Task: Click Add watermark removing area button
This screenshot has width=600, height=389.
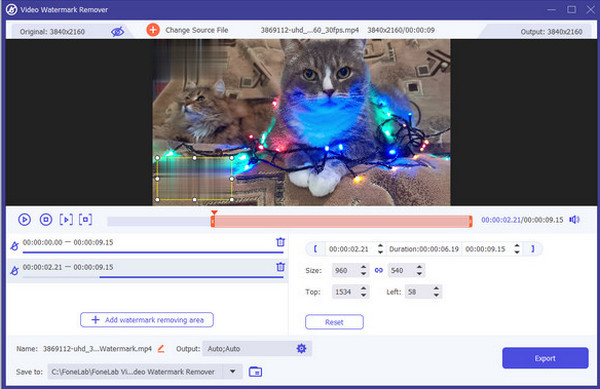Action: (x=147, y=320)
